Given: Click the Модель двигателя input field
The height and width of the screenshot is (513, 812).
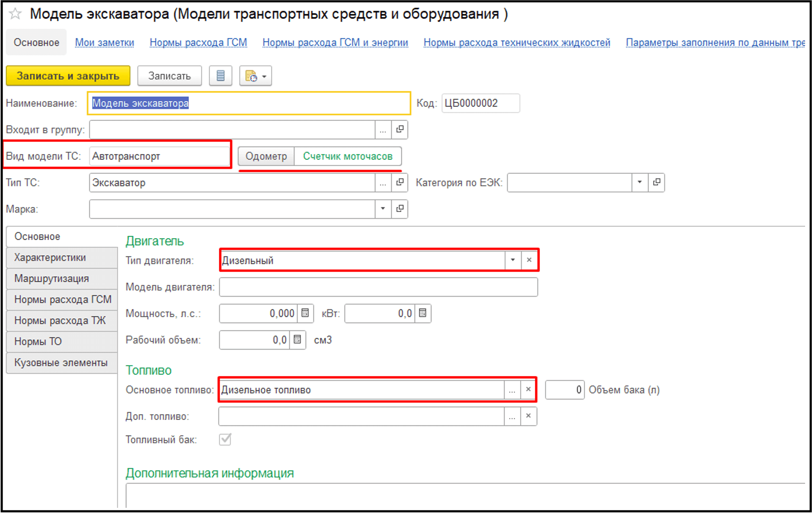Looking at the screenshot, I should click(x=378, y=287).
